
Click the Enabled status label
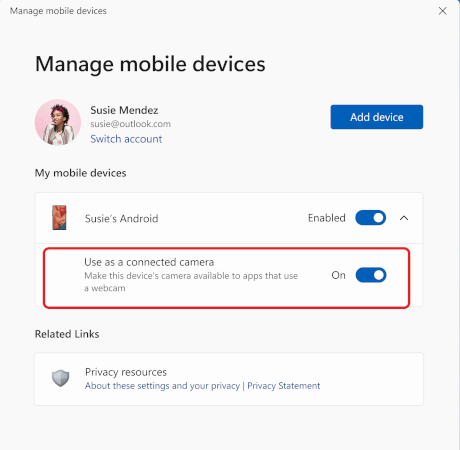(327, 218)
